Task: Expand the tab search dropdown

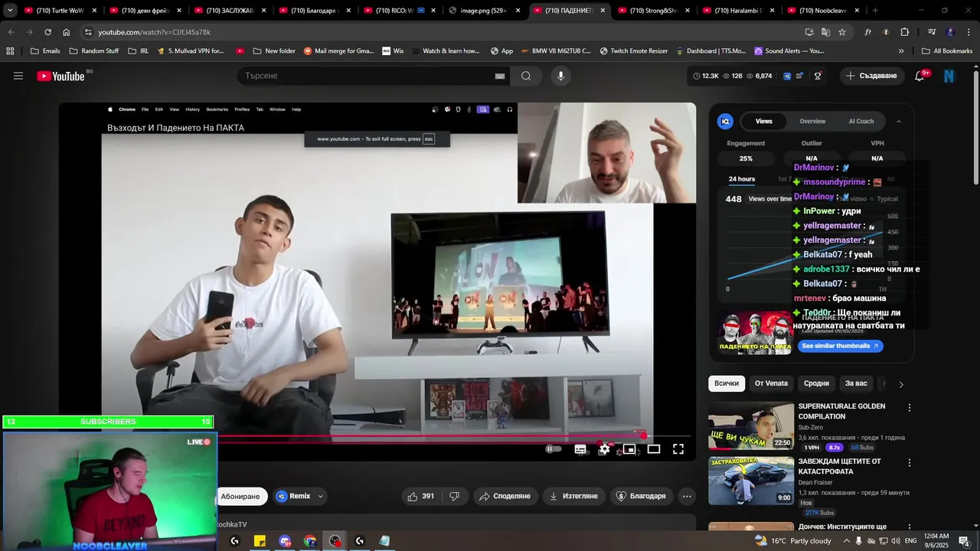Action: click(x=10, y=11)
